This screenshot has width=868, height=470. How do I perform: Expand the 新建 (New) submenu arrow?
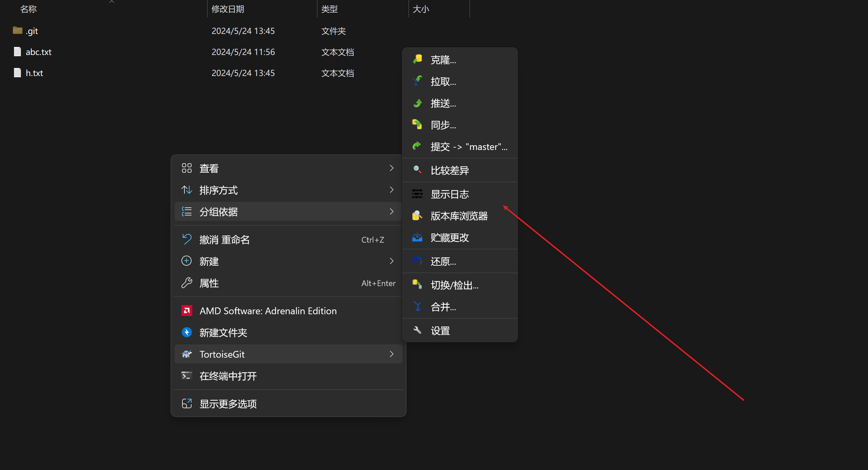pyautogui.click(x=392, y=261)
